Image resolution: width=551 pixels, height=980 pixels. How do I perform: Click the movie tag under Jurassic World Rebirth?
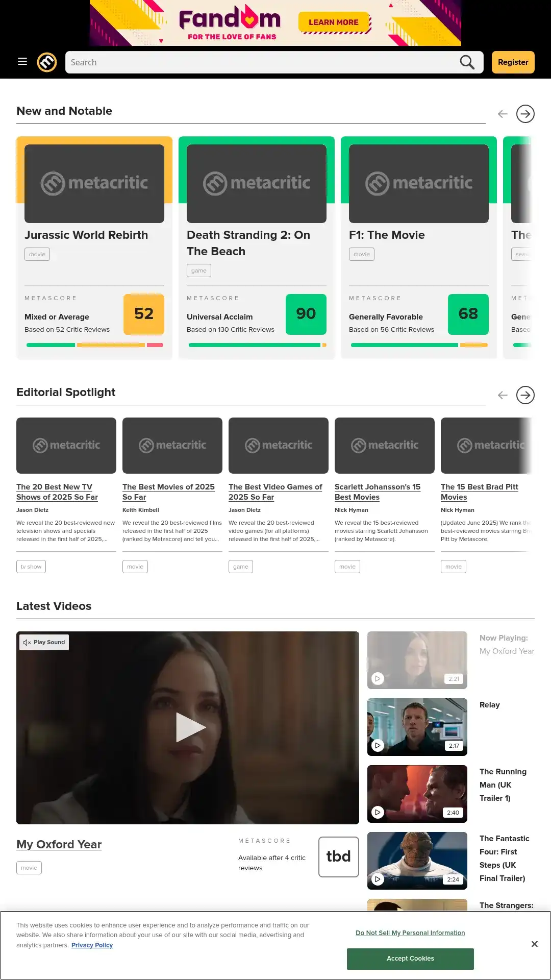[37, 254]
